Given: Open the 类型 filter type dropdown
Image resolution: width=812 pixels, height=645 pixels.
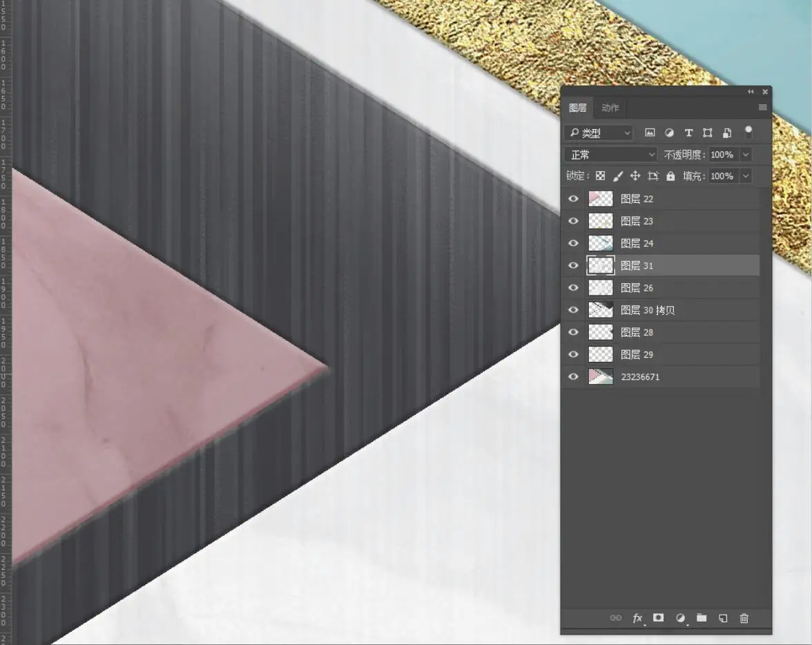Looking at the screenshot, I should coord(599,133).
